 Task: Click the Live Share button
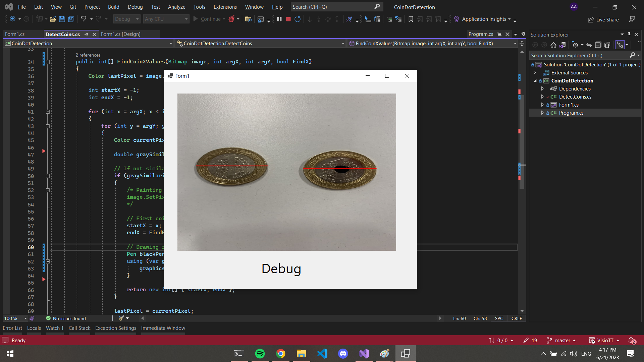pos(603,20)
